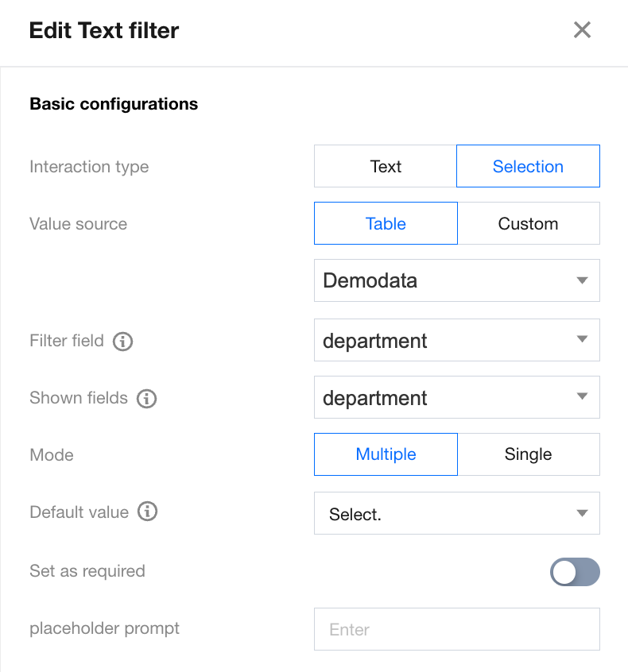The image size is (628, 672).
Task: Click the Default value dropdown arrow
Action: [582, 514]
